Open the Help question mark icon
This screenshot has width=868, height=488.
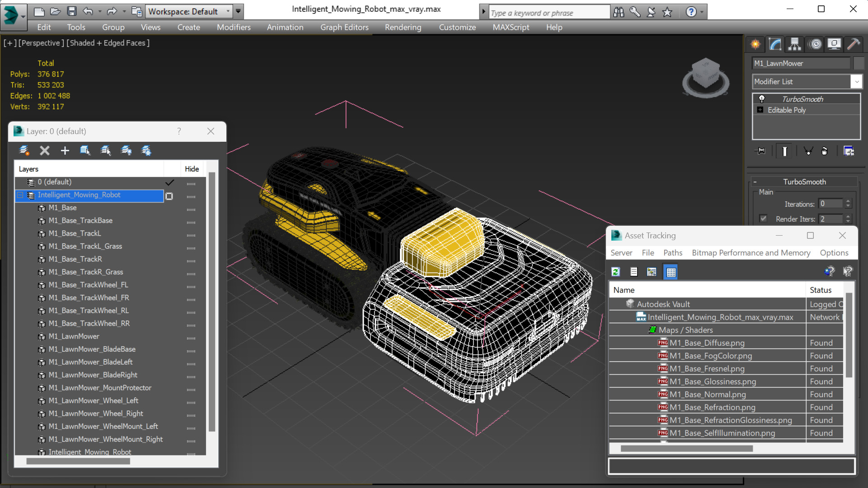691,12
